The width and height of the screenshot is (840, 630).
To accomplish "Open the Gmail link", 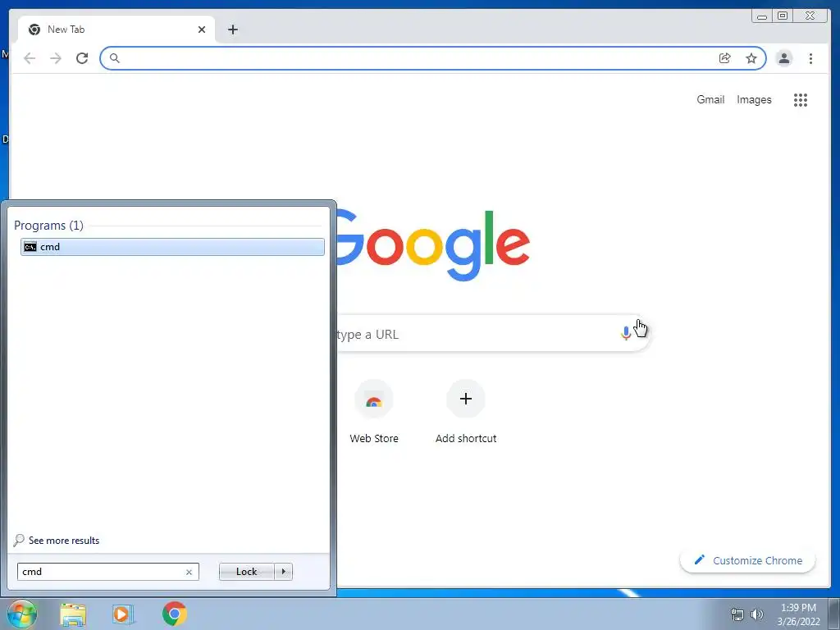I will coord(710,99).
